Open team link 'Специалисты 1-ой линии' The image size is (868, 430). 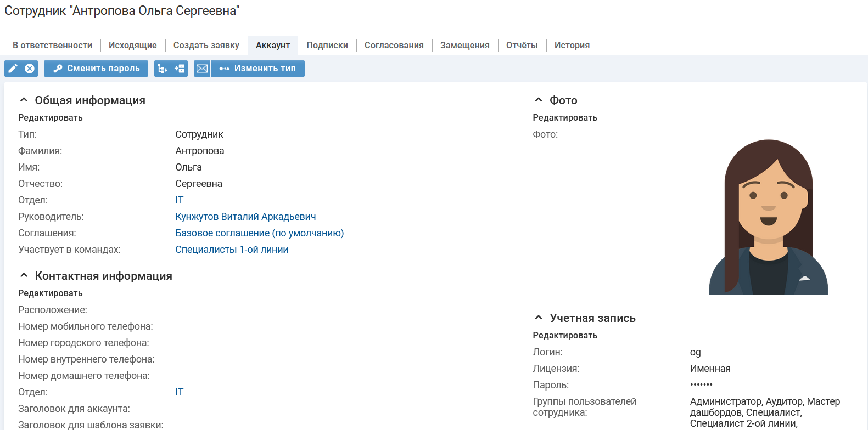(x=232, y=250)
